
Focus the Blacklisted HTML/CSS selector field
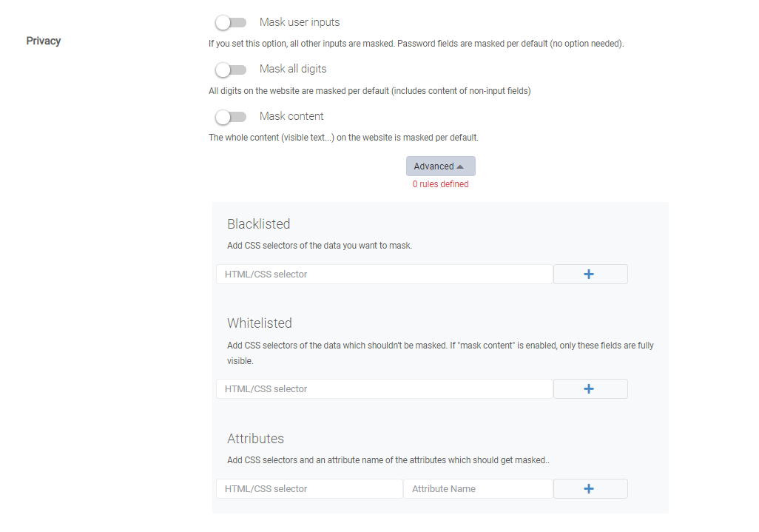coord(385,274)
